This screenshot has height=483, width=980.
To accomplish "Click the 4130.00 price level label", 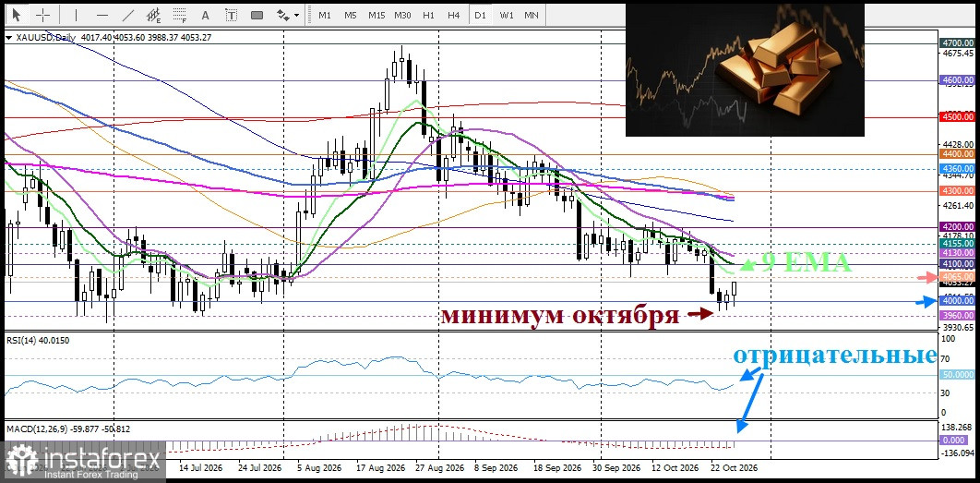I will (957, 252).
